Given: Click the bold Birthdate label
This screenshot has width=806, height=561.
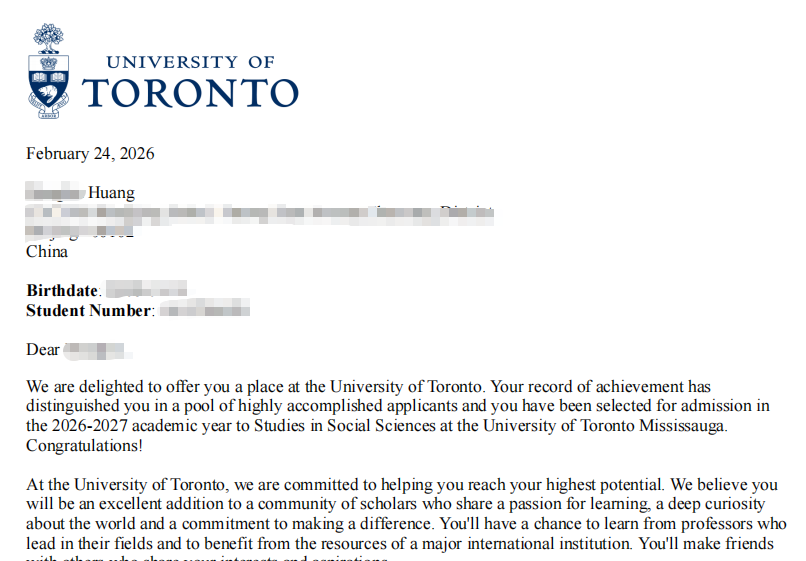Looking at the screenshot, I should tap(62, 291).
